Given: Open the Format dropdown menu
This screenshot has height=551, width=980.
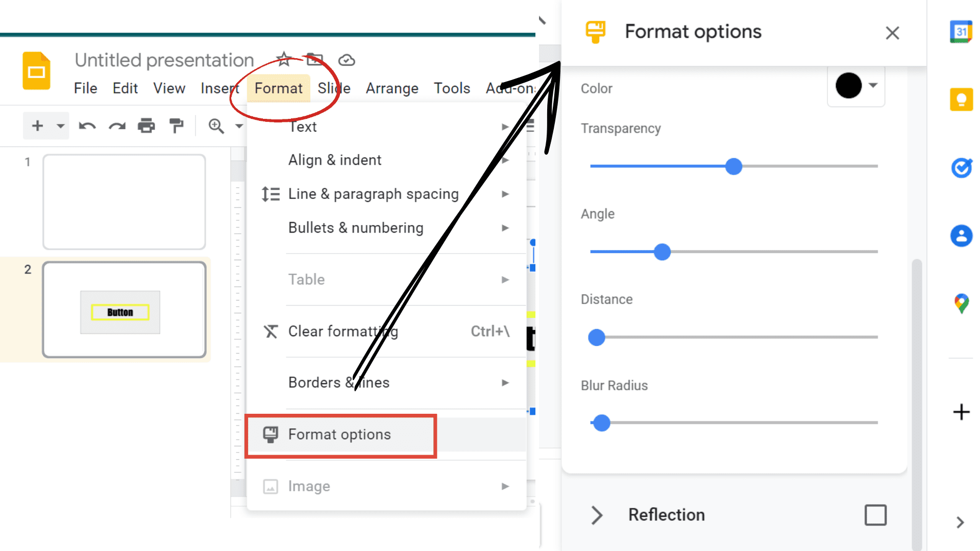Looking at the screenshot, I should click(x=277, y=88).
